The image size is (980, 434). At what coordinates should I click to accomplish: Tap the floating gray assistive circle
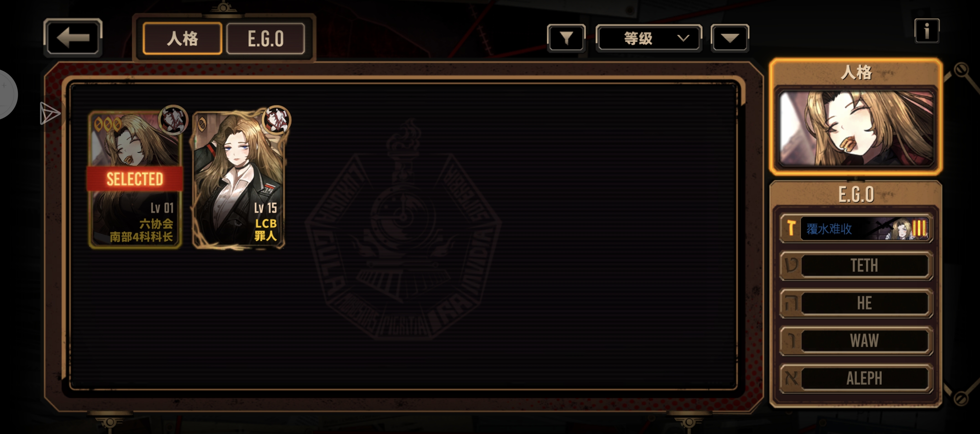[6, 94]
